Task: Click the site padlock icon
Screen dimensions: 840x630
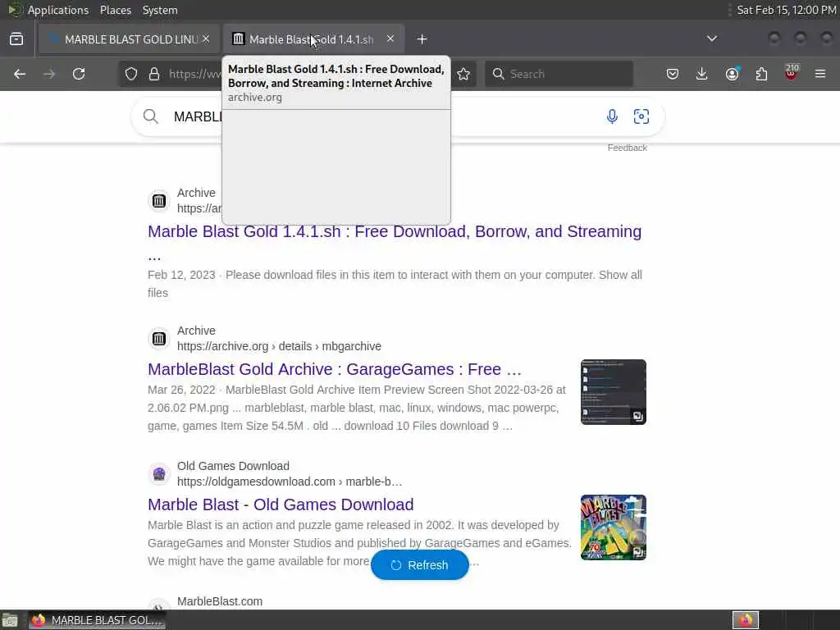Action: 154,74
